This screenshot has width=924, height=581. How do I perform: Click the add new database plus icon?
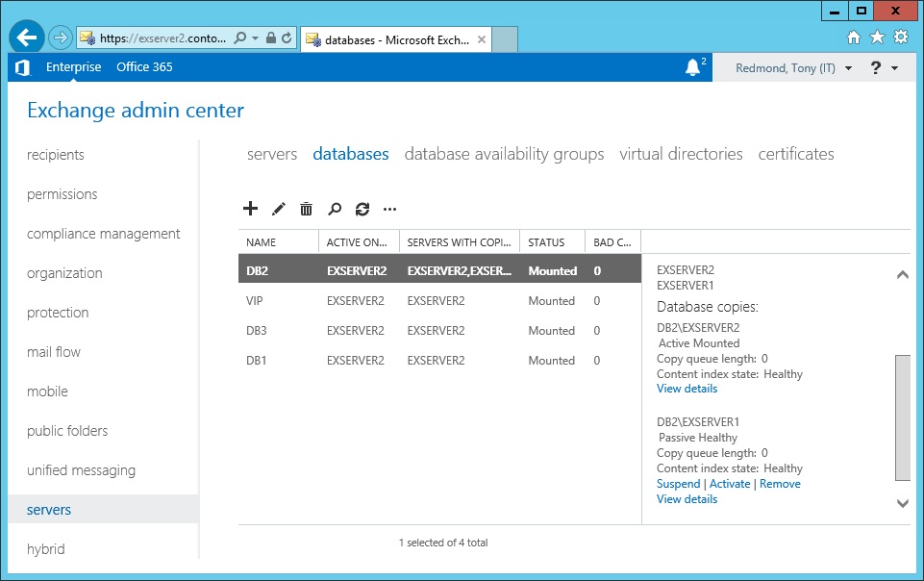pyautogui.click(x=250, y=209)
